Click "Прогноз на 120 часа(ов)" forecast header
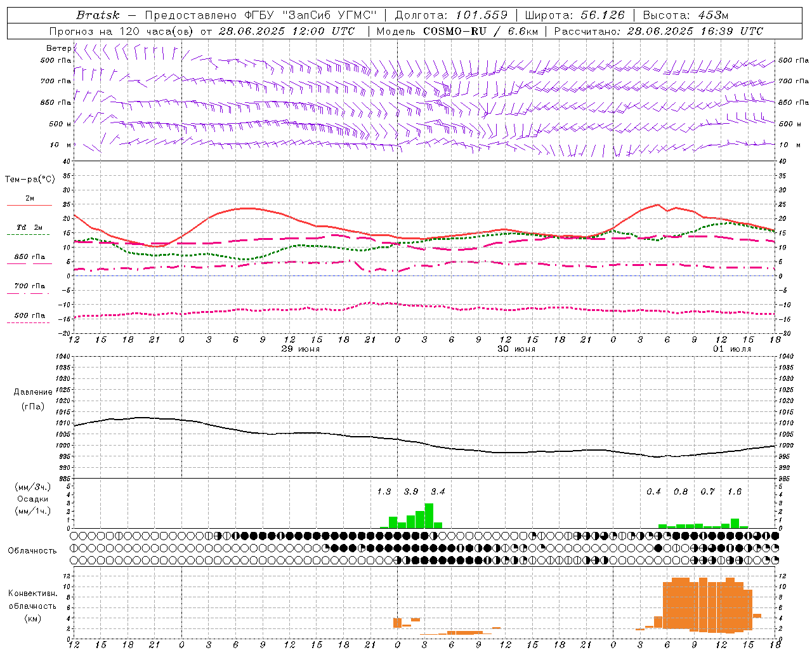This screenshot has width=812, height=650. click(x=122, y=31)
